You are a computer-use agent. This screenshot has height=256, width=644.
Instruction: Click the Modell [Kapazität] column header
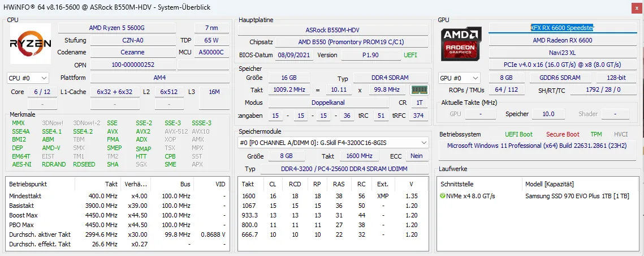(550, 184)
